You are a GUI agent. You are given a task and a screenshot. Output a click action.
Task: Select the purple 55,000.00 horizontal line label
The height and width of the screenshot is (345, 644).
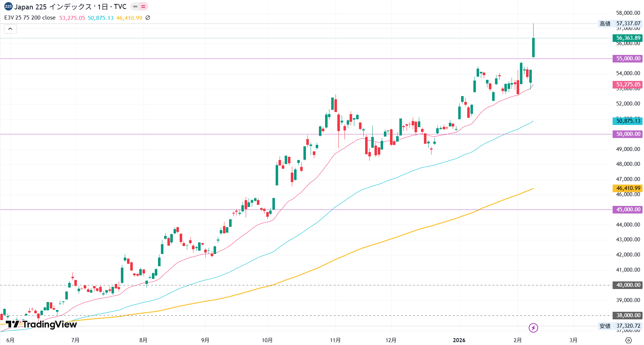[x=628, y=59]
